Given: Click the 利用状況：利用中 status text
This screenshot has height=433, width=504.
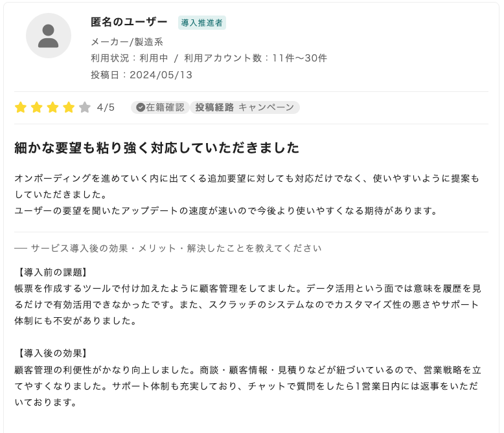Looking at the screenshot, I should pyautogui.click(x=129, y=58).
